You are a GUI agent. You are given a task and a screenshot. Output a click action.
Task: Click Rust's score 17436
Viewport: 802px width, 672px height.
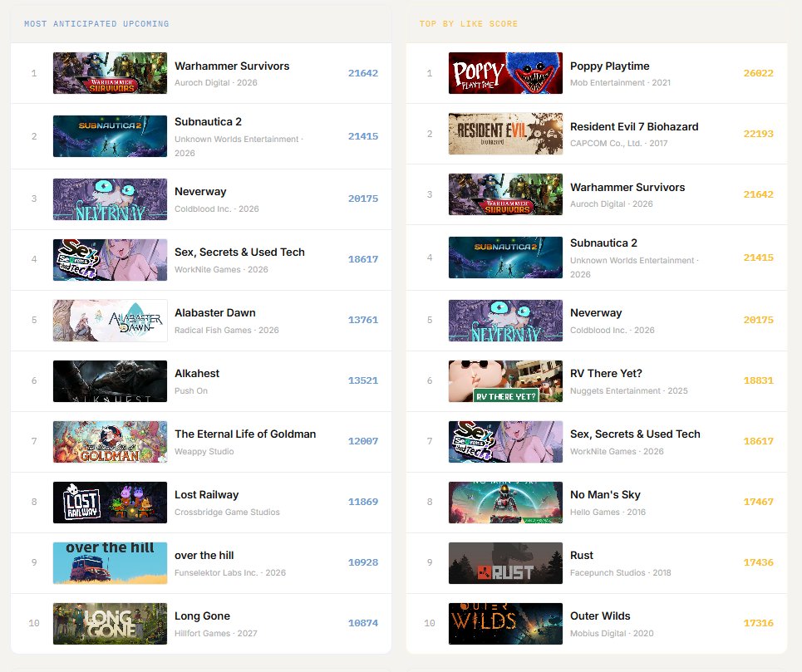coord(758,562)
